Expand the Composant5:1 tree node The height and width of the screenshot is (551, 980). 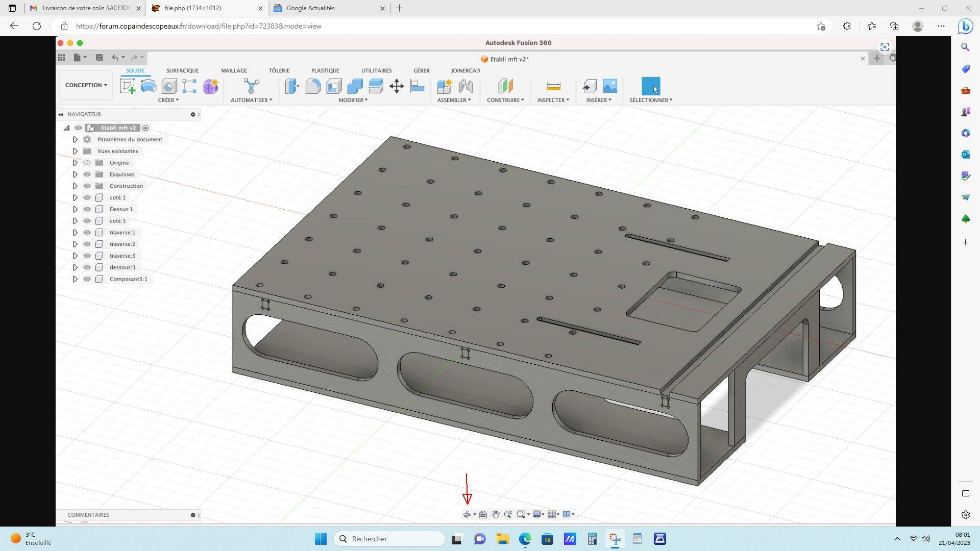[x=75, y=279]
